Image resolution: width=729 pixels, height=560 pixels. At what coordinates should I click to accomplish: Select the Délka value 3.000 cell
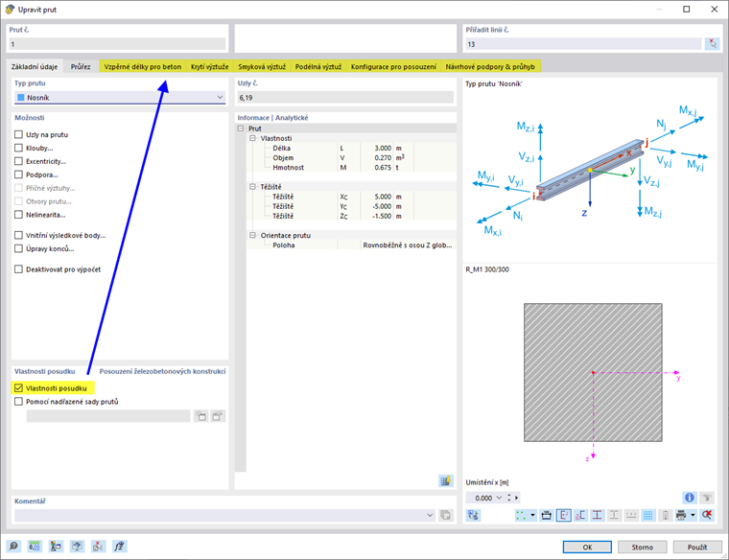pos(377,149)
